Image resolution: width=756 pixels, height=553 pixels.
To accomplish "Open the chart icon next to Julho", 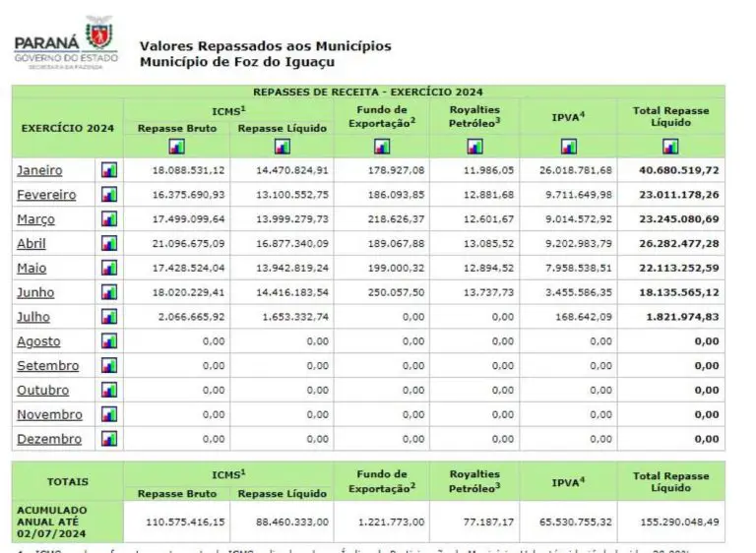I will (x=109, y=317).
